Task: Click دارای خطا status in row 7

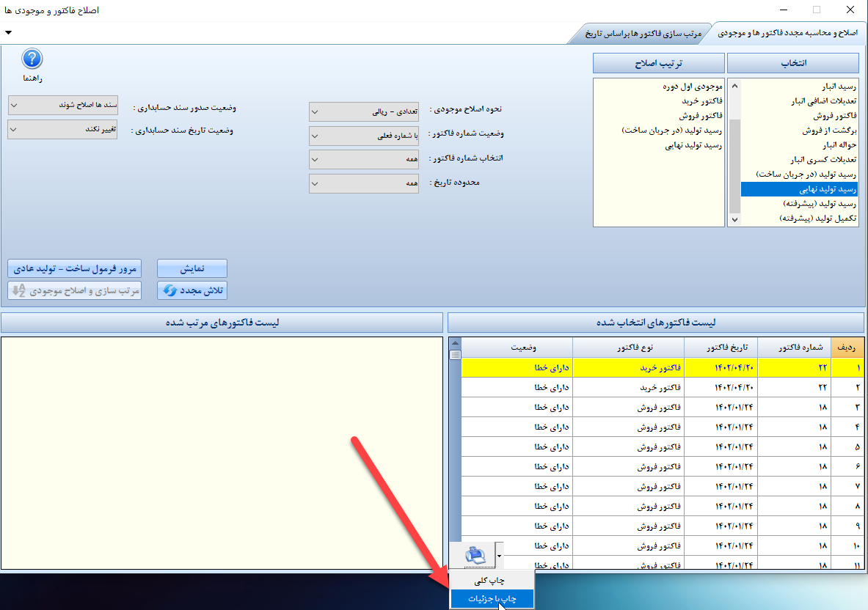Action: pyautogui.click(x=517, y=487)
